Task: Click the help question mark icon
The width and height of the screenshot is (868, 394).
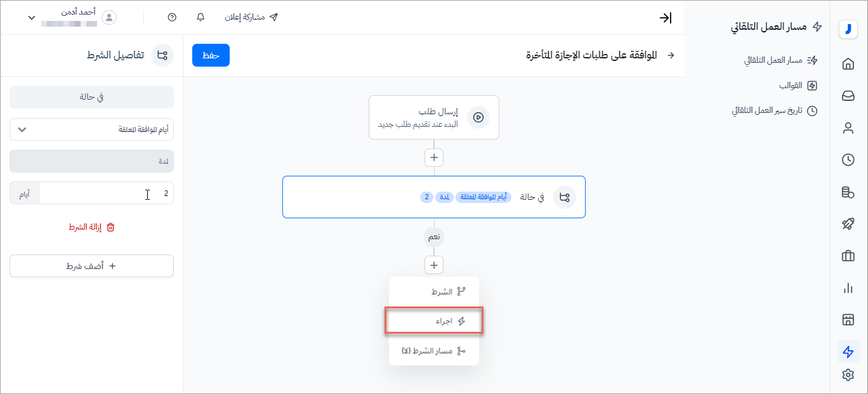Action: 172,17
